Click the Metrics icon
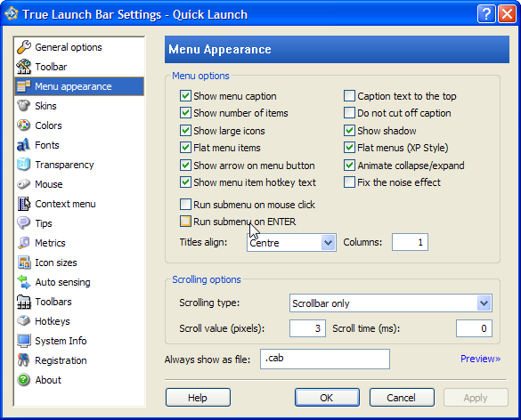521x420 pixels. pos(23,243)
